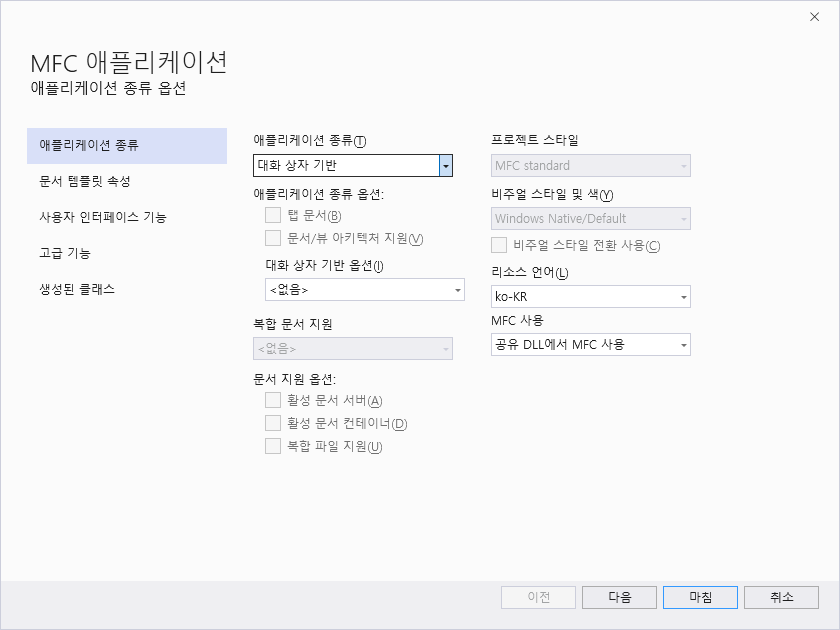Open the 생성된 클래스 page
Screen dimensions: 840x630
[x=127, y=289]
